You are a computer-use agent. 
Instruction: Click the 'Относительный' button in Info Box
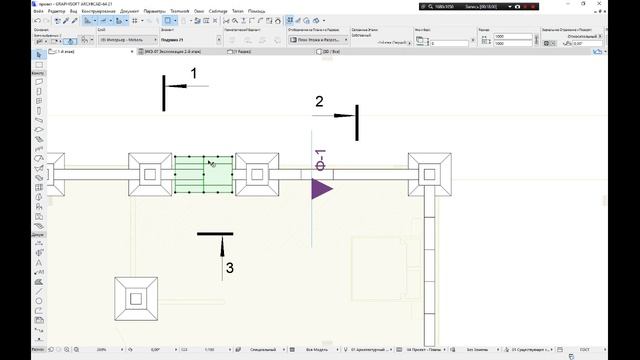(x=584, y=36)
